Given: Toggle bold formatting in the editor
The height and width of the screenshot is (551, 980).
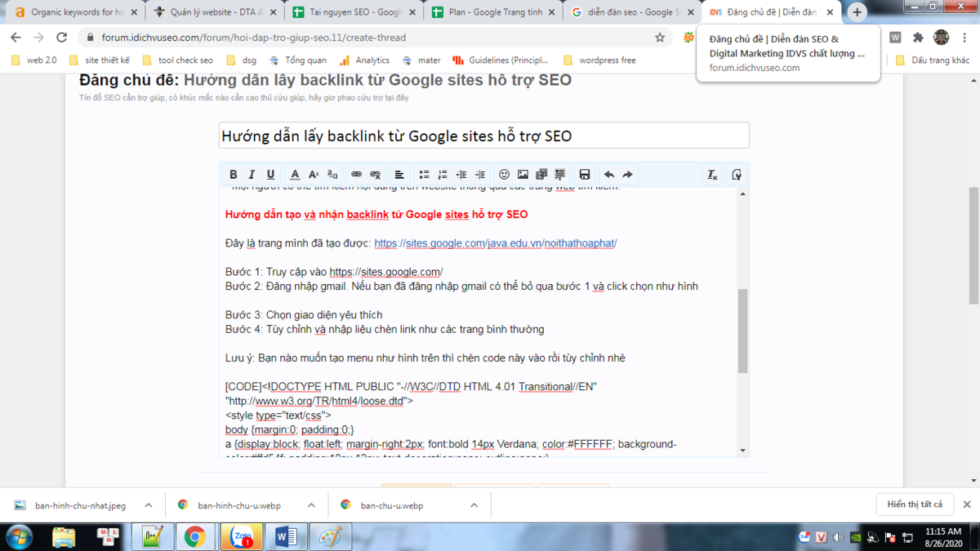Looking at the screenshot, I should 234,175.
